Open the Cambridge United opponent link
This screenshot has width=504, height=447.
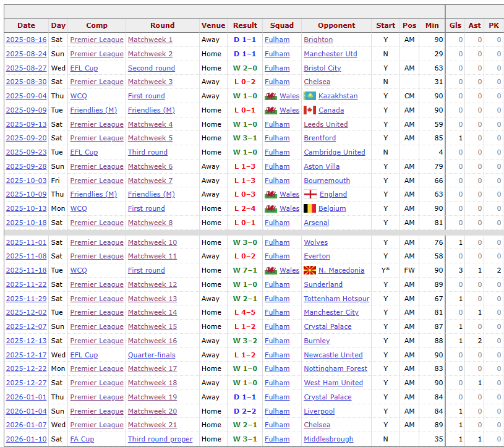tap(335, 152)
